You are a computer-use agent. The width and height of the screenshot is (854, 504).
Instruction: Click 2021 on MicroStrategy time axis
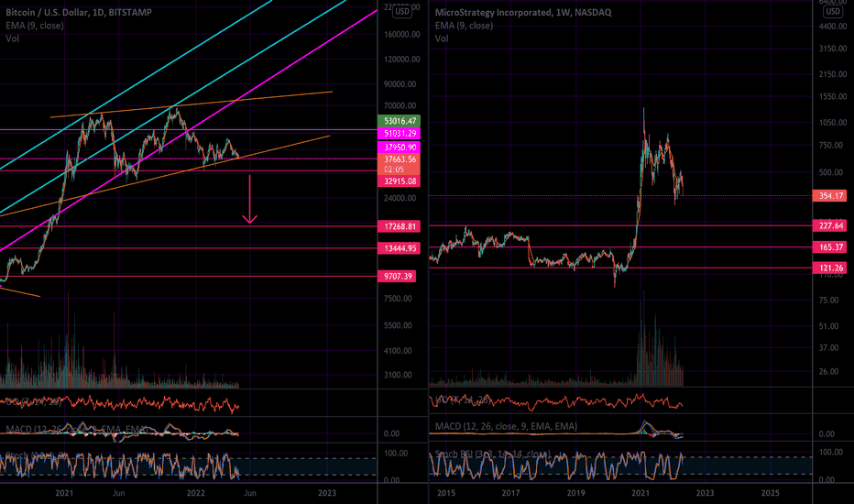[x=640, y=493]
